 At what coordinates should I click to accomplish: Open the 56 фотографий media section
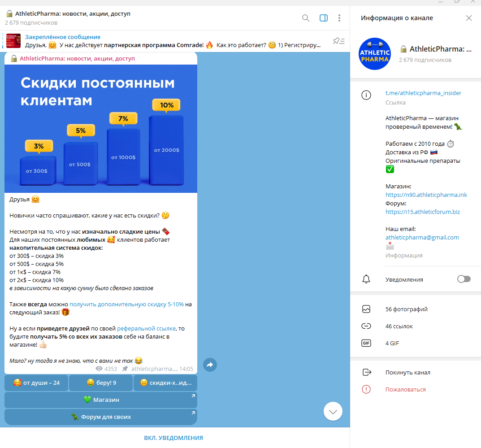(406, 309)
